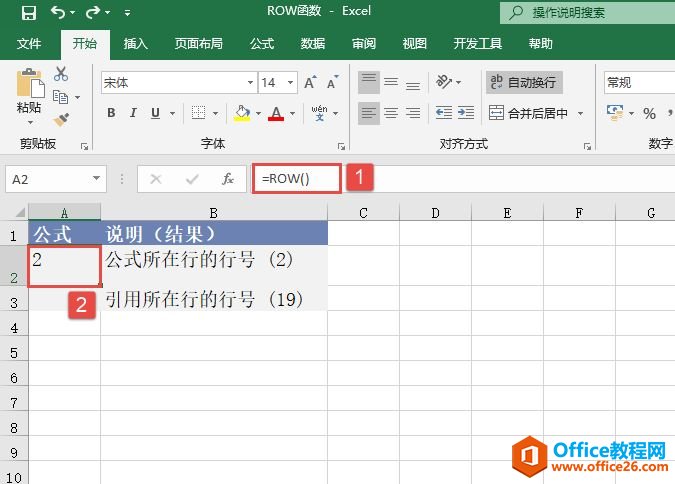Switch to the 审阅 ribbon tab
The width and height of the screenshot is (675, 484).
tap(364, 43)
